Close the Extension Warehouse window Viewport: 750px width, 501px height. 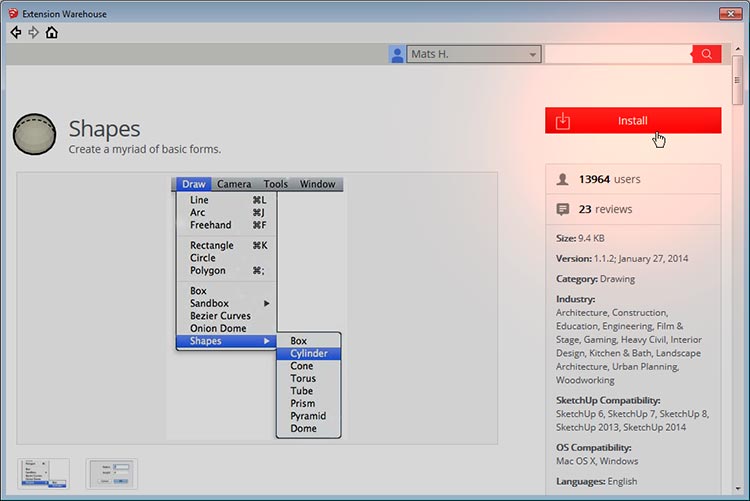click(730, 14)
